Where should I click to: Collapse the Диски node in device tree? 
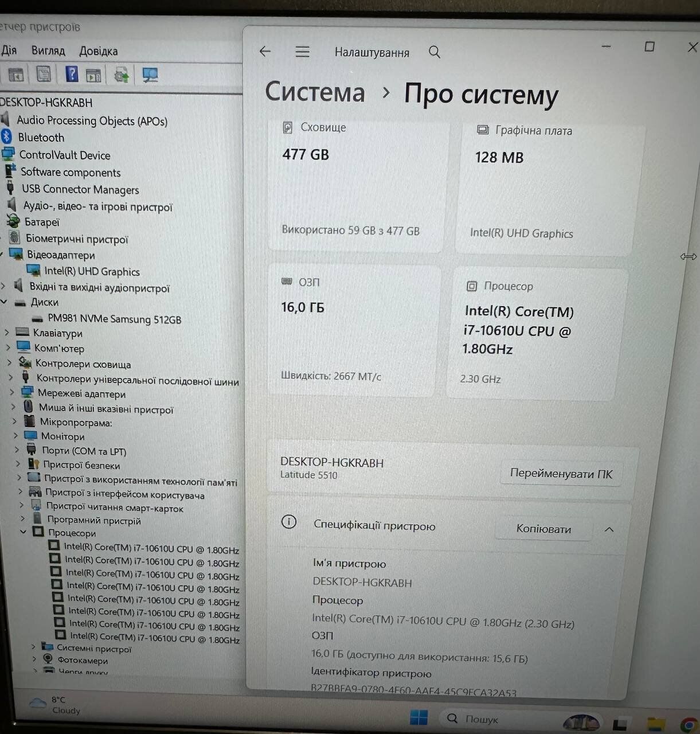pos(5,302)
